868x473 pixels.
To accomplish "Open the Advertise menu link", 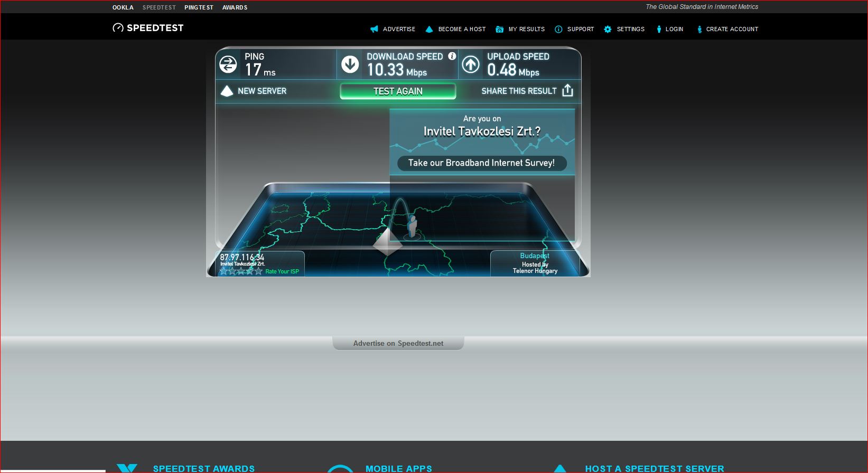I will 399,29.
